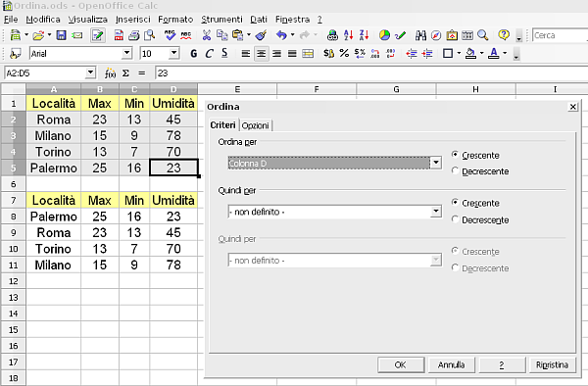Viewport: 588px width, 386px height.
Task: Click the formula input line showing 23
Action: [x=371, y=73]
